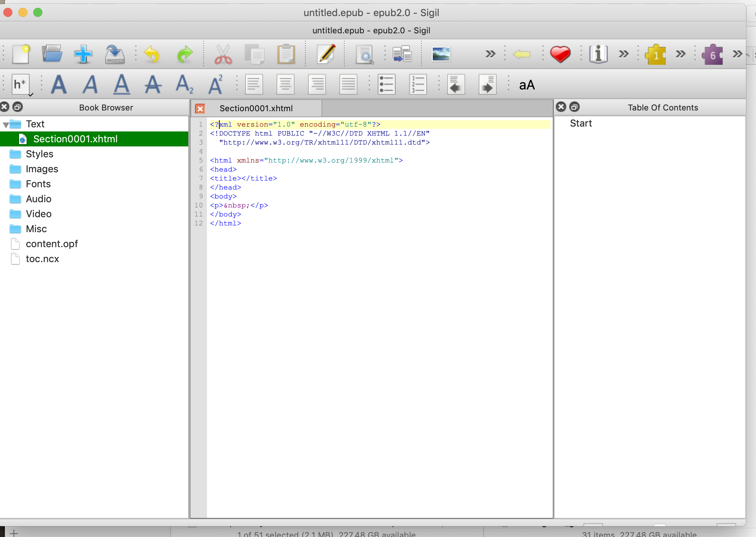Click the red heart Donate icon
The image size is (756, 537).
[560, 54]
